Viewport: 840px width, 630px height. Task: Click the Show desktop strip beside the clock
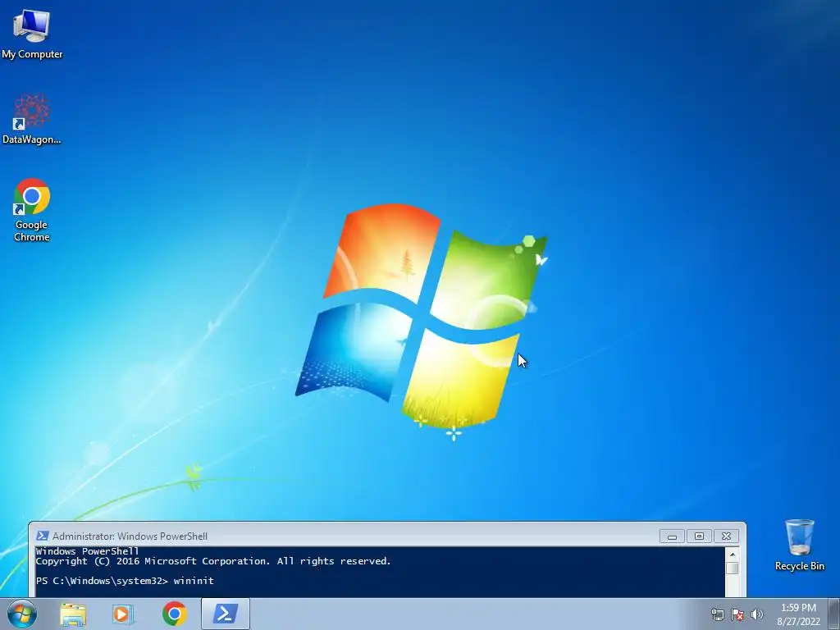[834, 614]
